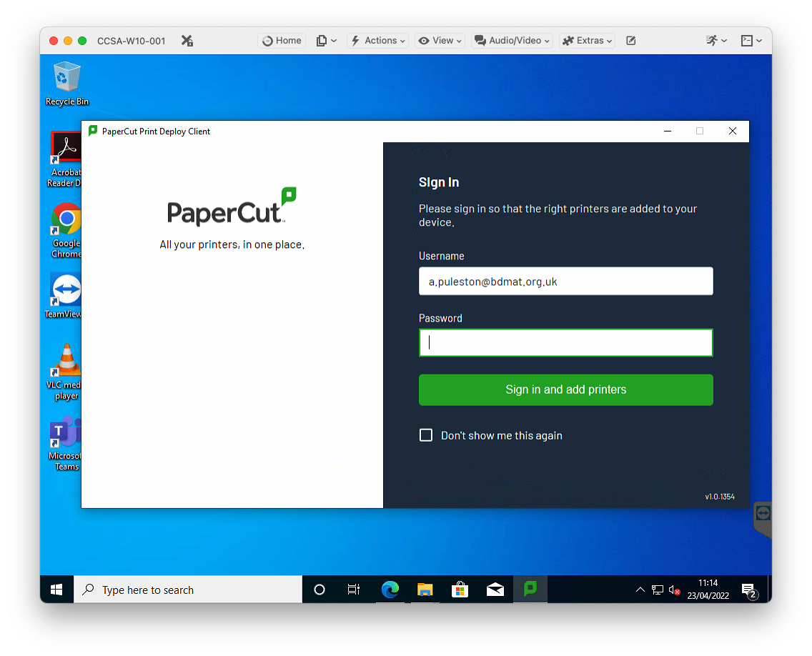
Task: Launch Google Chrome desktop shortcut
Action: click(66, 230)
